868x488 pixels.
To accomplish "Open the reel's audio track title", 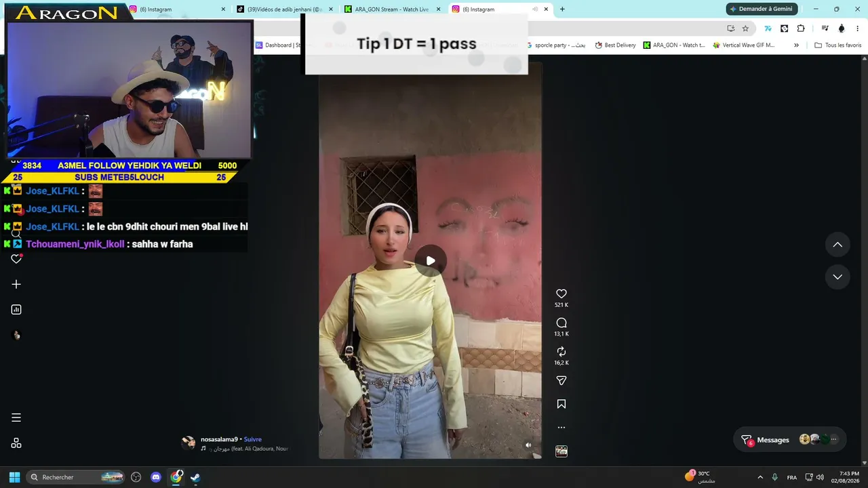I will pos(249,449).
